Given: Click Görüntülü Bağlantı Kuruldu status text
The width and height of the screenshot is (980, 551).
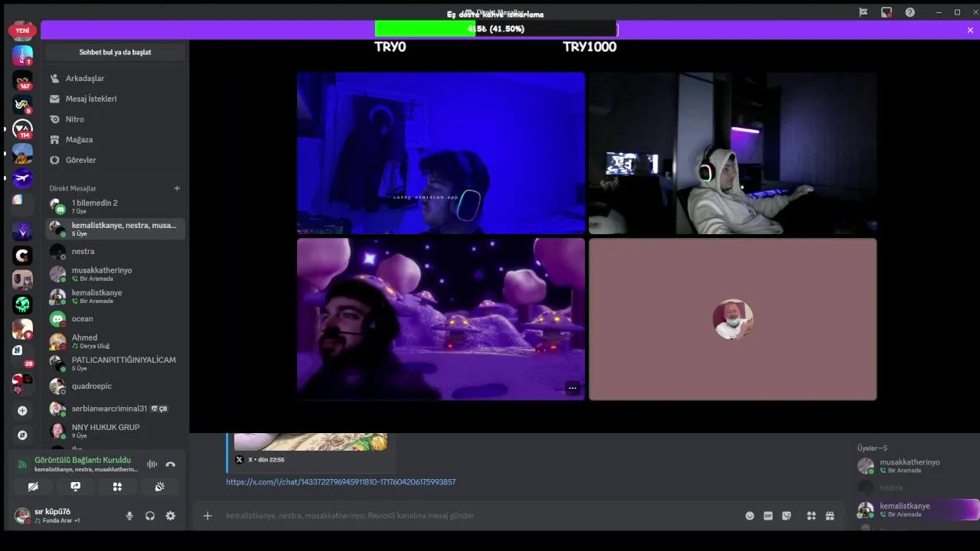Looking at the screenshot, I should 83,460.
